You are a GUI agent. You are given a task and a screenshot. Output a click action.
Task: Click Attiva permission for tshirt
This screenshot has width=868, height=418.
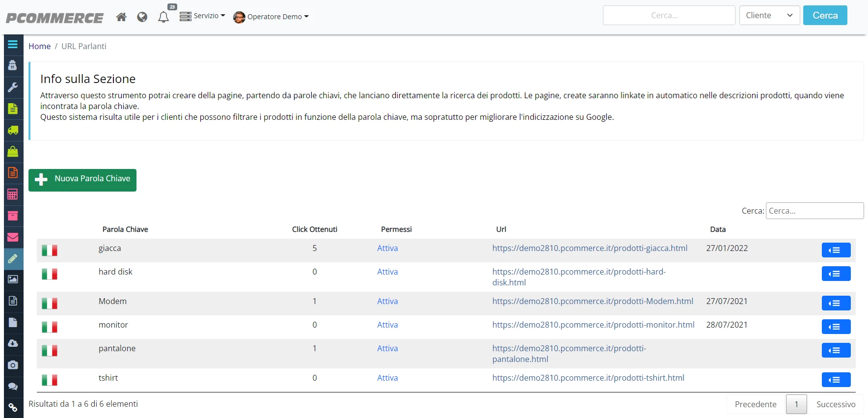coord(387,378)
